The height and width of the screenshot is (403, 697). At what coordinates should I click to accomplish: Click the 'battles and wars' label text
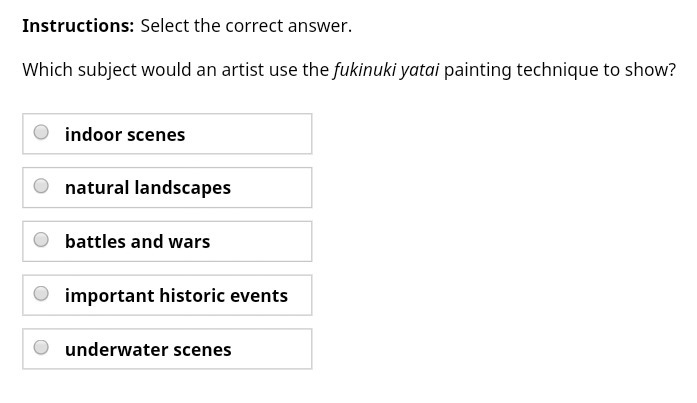(137, 242)
